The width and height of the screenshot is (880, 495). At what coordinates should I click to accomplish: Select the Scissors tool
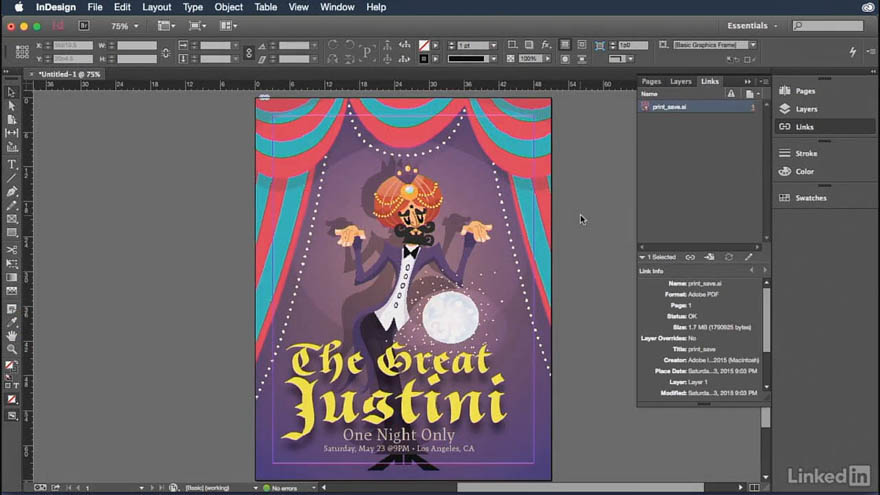click(11, 250)
